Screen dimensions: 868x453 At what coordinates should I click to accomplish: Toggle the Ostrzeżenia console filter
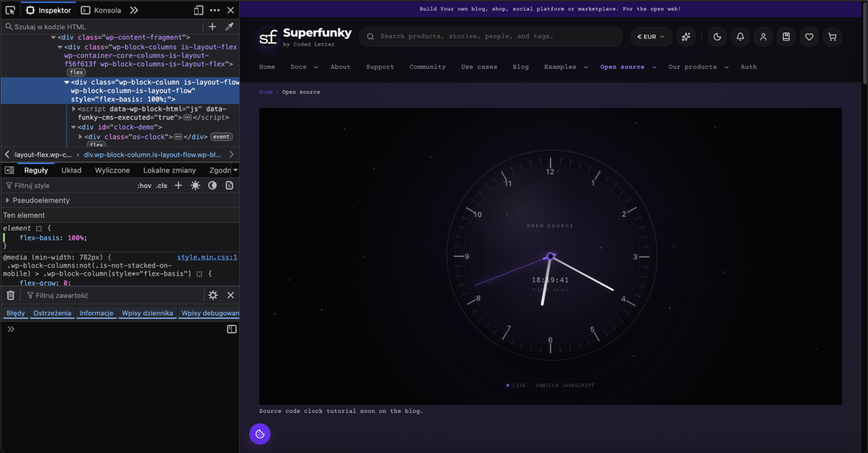(52, 313)
